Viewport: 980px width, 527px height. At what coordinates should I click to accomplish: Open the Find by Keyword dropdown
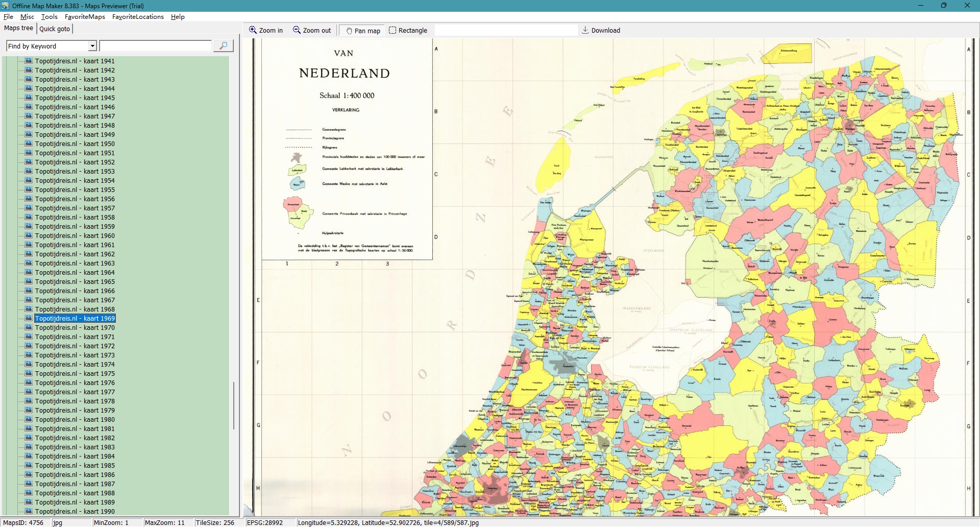pos(92,46)
